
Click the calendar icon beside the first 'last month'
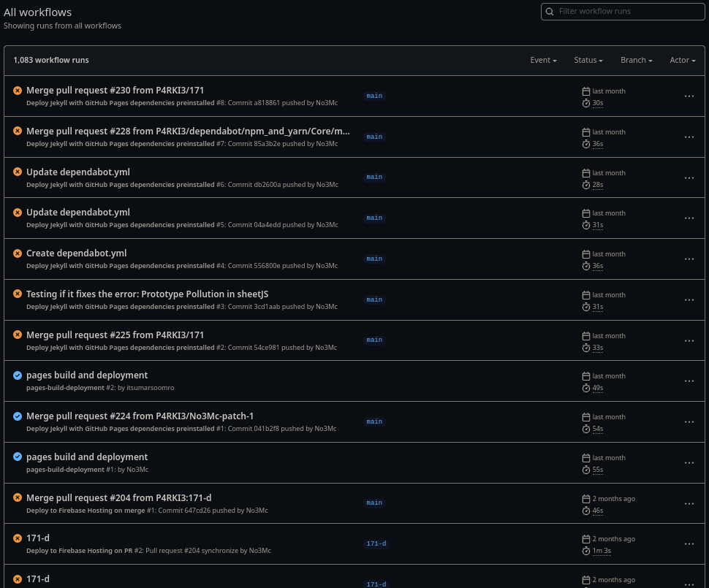pyautogui.click(x=586, y=91)
